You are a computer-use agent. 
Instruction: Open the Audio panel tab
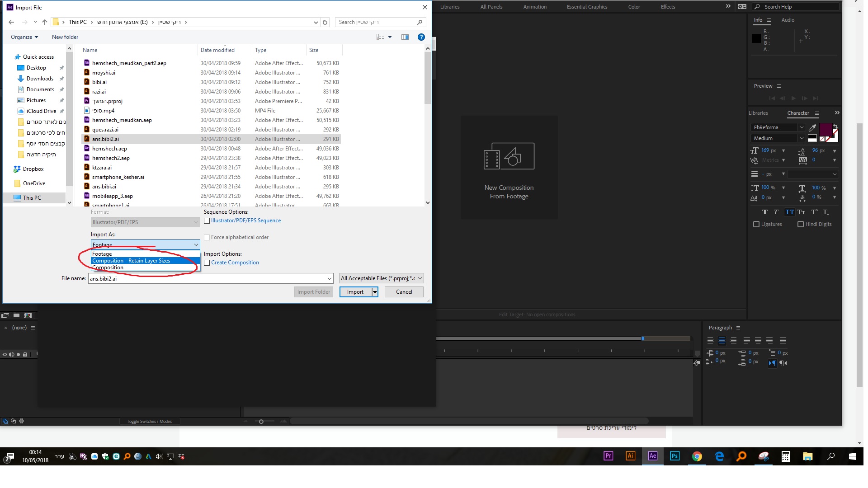(788, 20)
